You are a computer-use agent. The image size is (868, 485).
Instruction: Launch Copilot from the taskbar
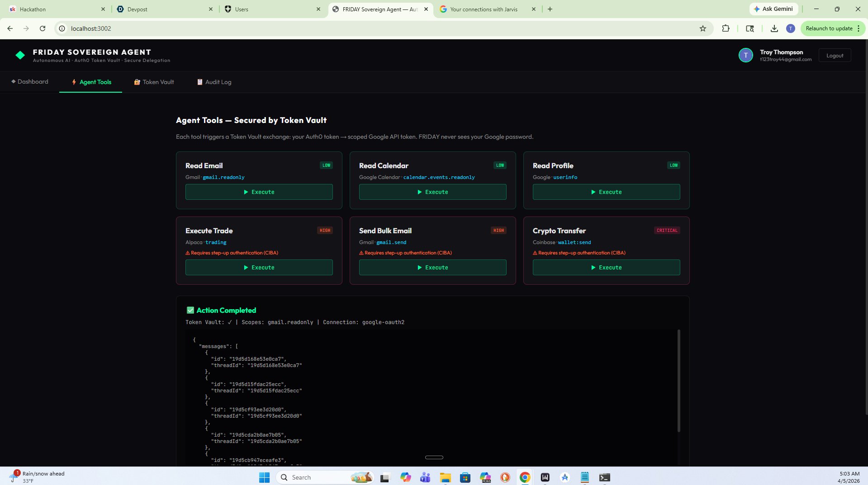(x=405, y=477)
